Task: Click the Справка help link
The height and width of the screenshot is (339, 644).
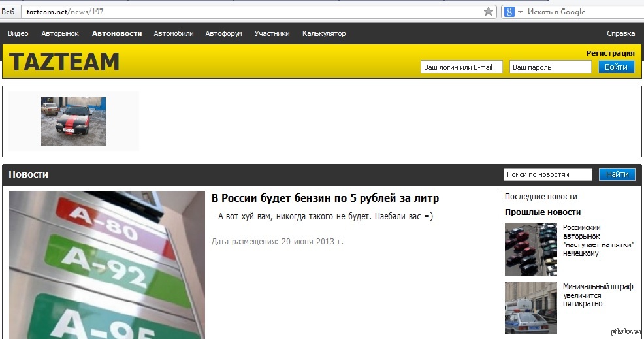Action: click(x=620, y=33)
